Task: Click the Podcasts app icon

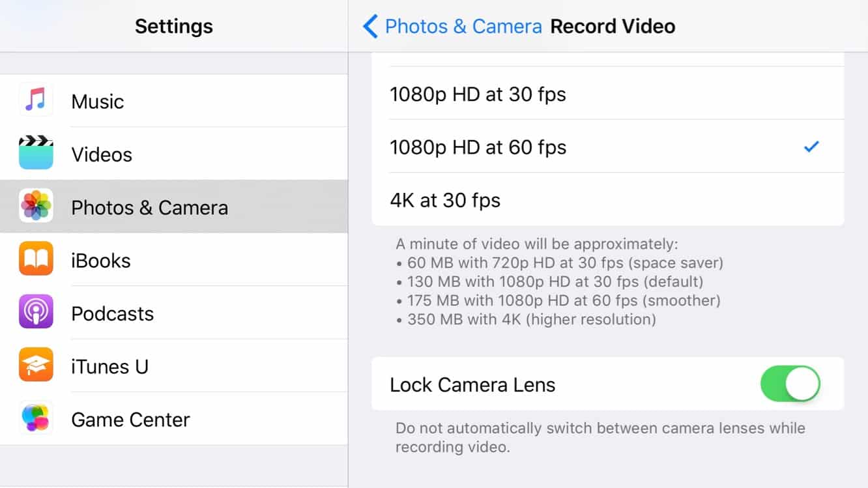Action: pyautogui.click(x=36, y=313)
